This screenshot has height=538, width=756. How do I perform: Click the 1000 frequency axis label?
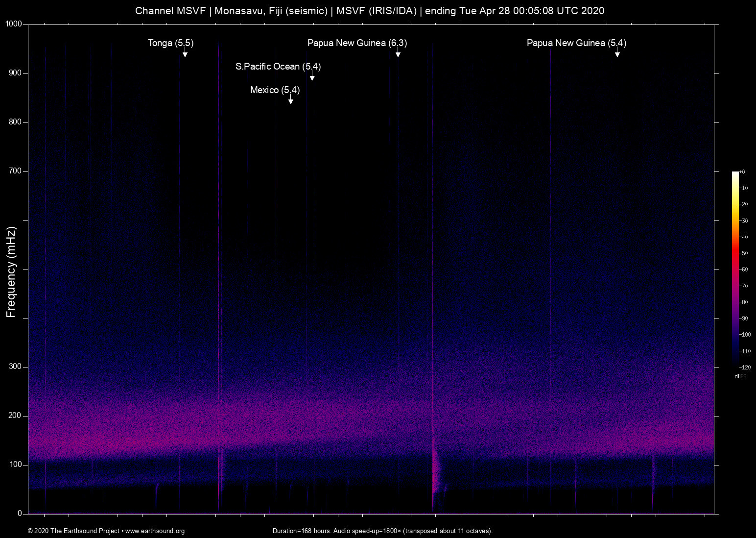(13, 24)
